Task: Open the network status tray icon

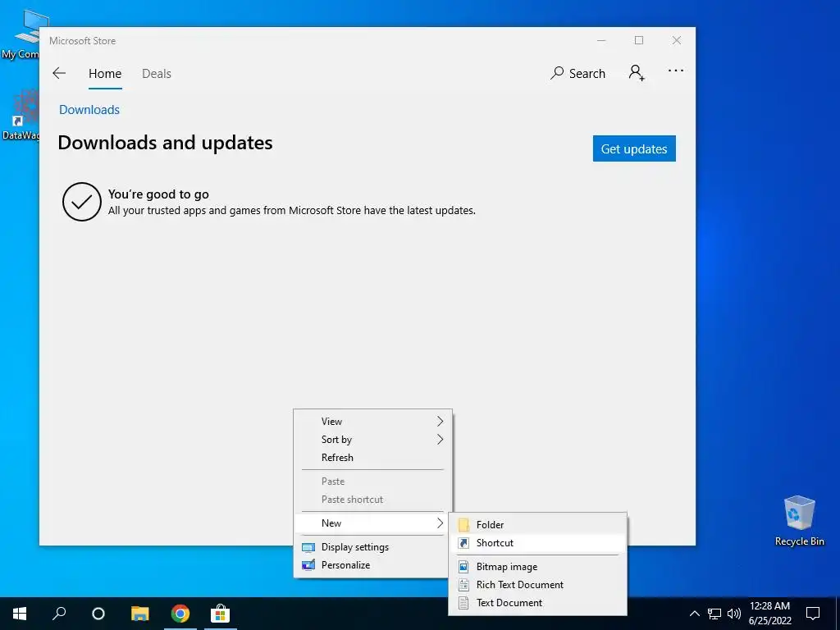Action: pyautogui.click(x=714, y=614)
